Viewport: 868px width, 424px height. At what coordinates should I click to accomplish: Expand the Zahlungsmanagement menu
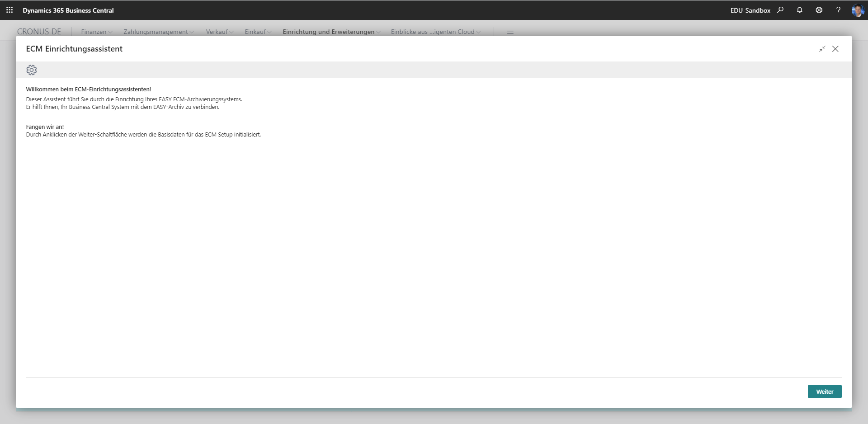coord(159,32)
